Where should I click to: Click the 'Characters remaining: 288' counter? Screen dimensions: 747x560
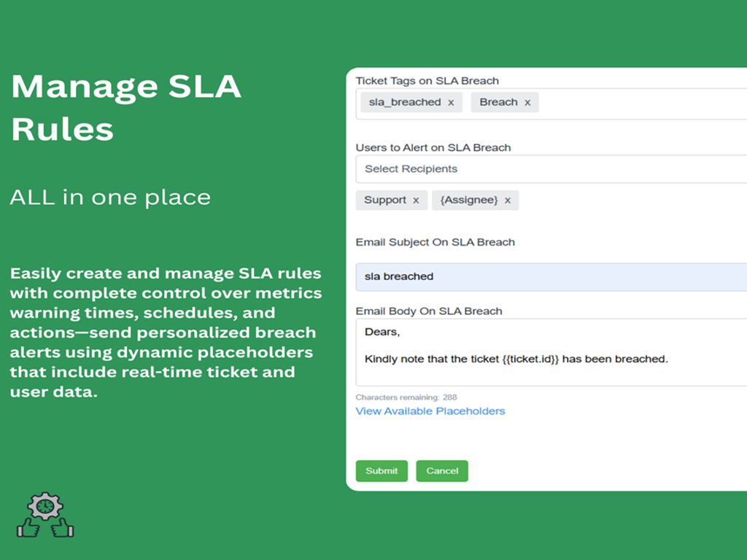406,397
